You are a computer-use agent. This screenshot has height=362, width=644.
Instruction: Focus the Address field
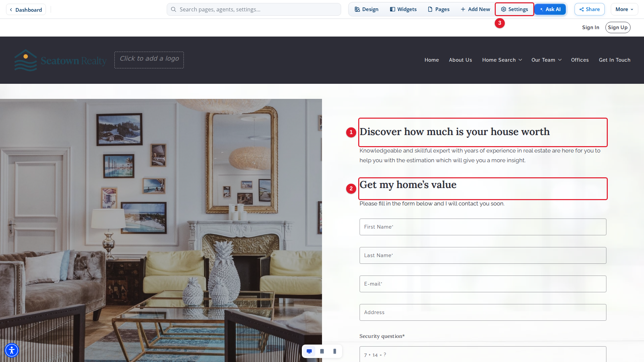pos(483,312)
